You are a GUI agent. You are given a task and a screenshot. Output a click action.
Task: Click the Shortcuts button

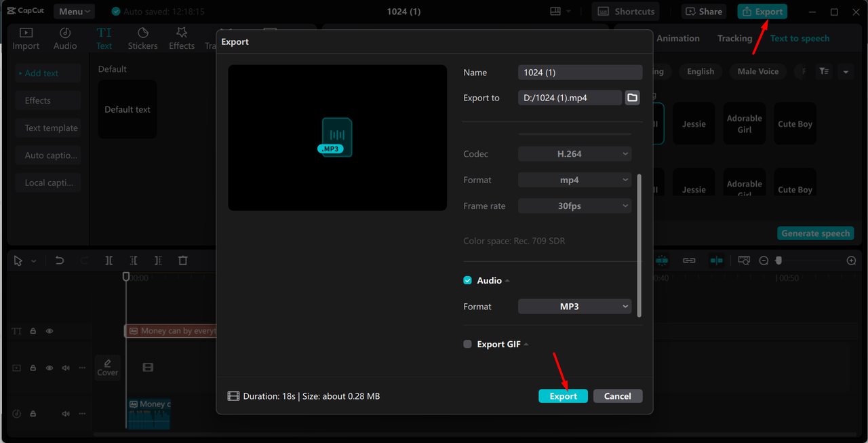(627, 12)
